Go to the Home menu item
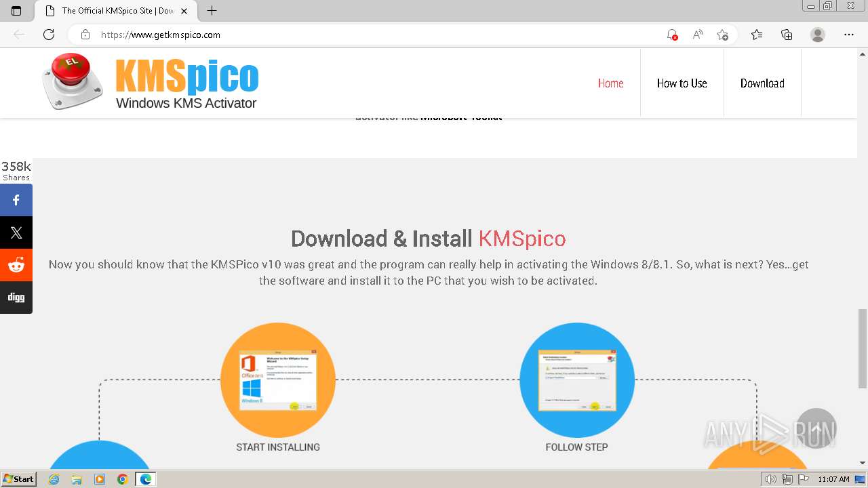Viewport: 868px width, 488px height. [x=610, y=83]
